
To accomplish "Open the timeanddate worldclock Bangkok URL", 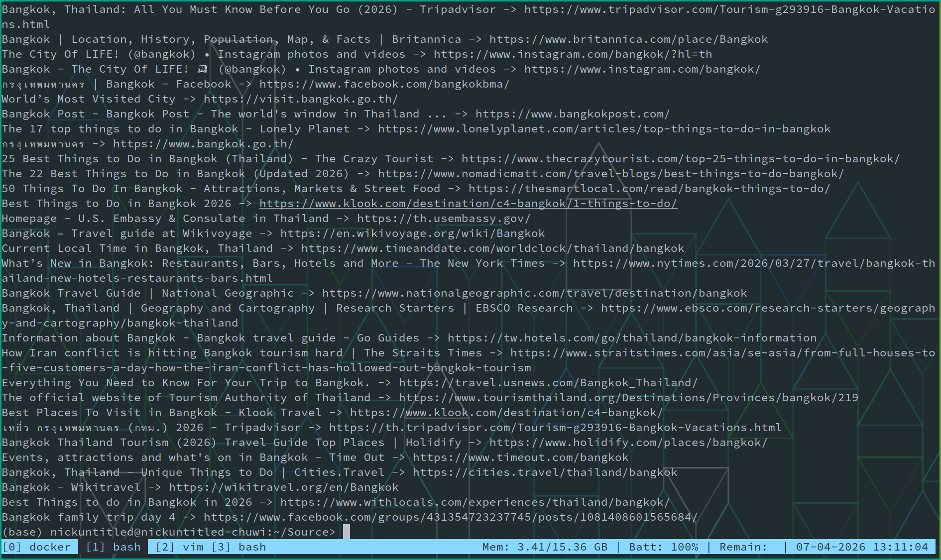I will 492,248.
